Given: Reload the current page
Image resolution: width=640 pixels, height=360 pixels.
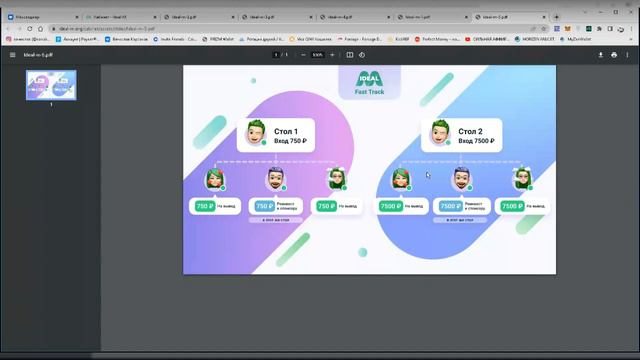Looking at the screenshot, I should point(29,29).
